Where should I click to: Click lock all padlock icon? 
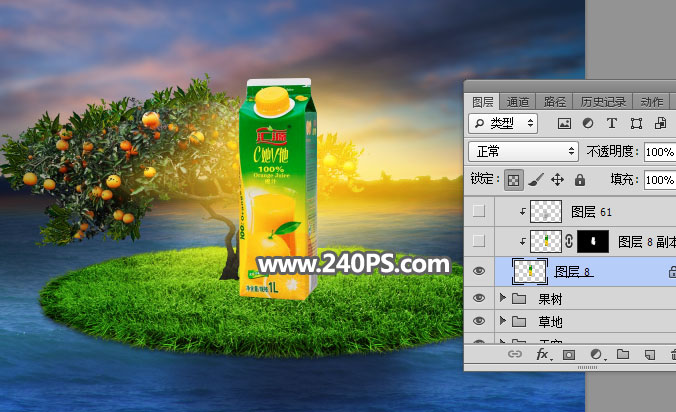click(580, 180)
